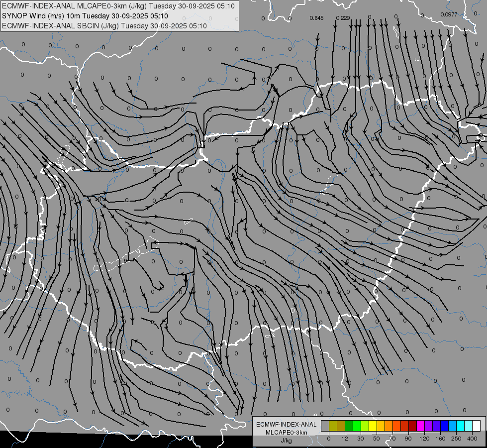487x448 pixels.
Task: Click the SBCIN title line
Action: 104,26
